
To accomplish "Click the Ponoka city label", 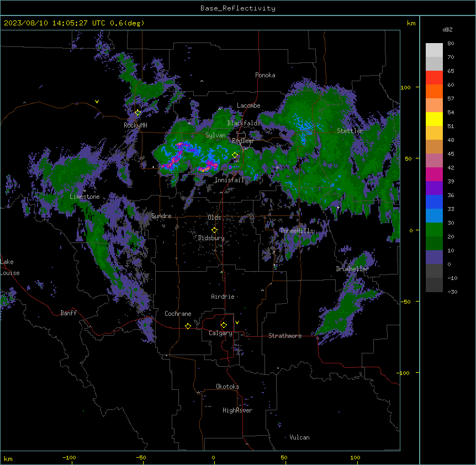I will [x=265, y=75].
